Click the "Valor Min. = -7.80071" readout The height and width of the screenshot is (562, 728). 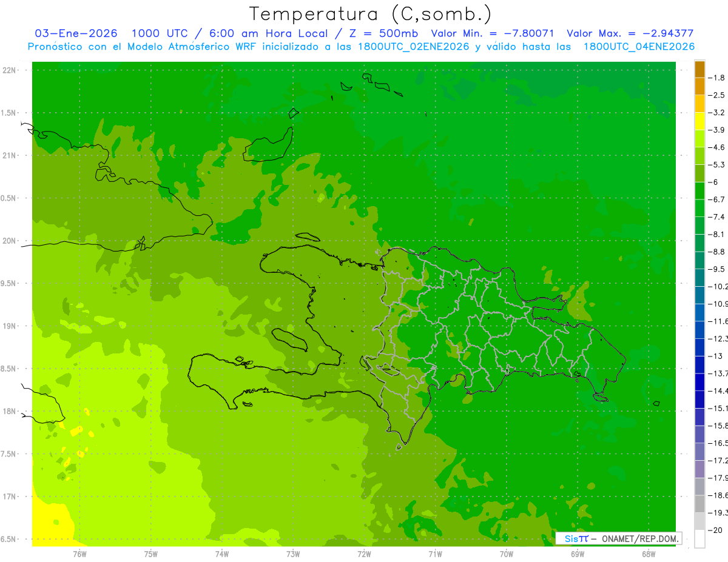click(x=493, y=33)
